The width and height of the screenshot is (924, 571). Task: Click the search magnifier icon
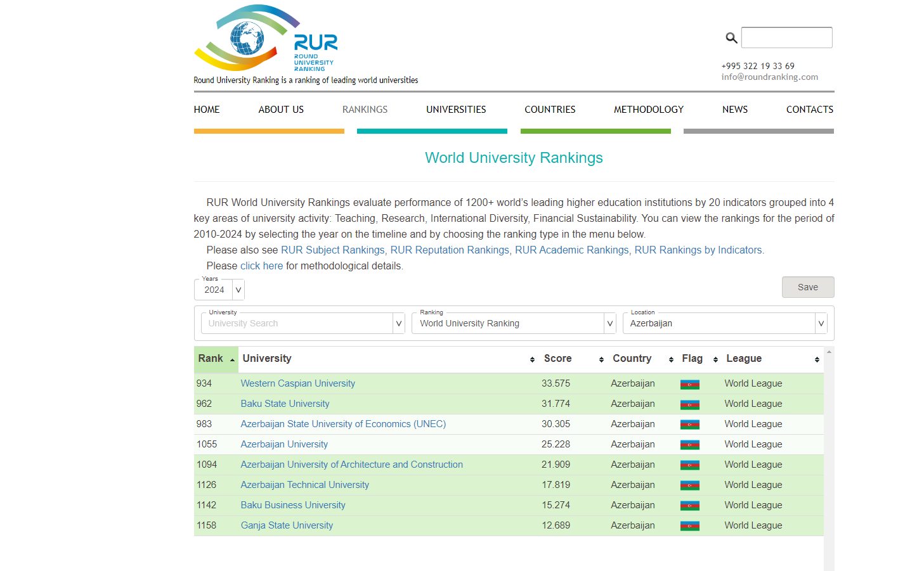tap(731, 38)
